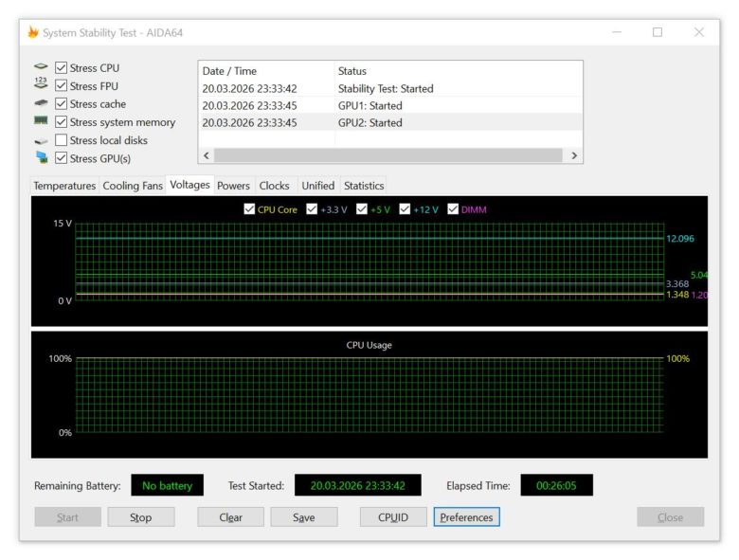This screenshot has width=739, height=560.
Task: Open the Preferences dialog
Action: tap(466, 517)
